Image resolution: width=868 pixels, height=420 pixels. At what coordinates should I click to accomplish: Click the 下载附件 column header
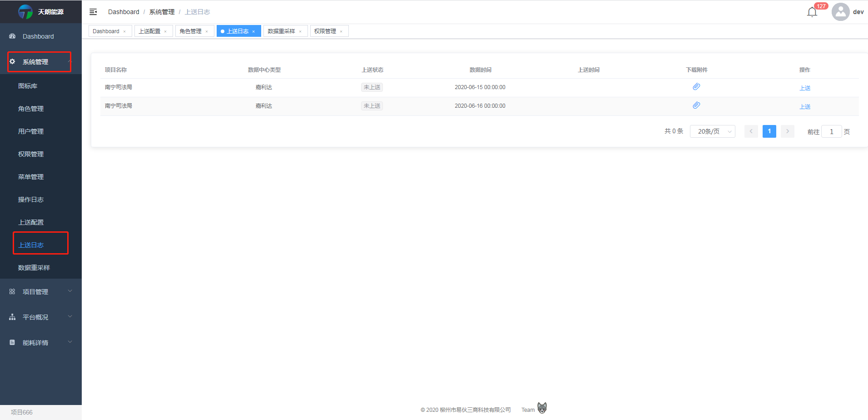coord(697,70)
